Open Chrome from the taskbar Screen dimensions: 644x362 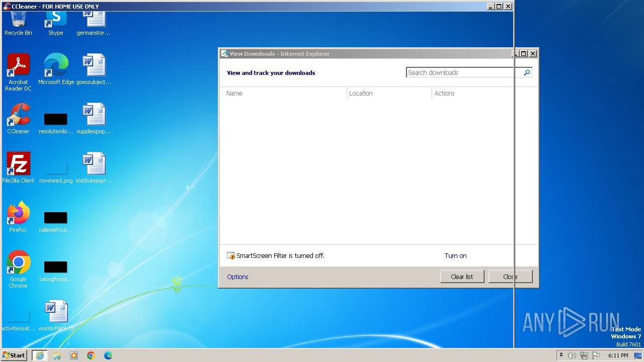[x=91, y=355]
